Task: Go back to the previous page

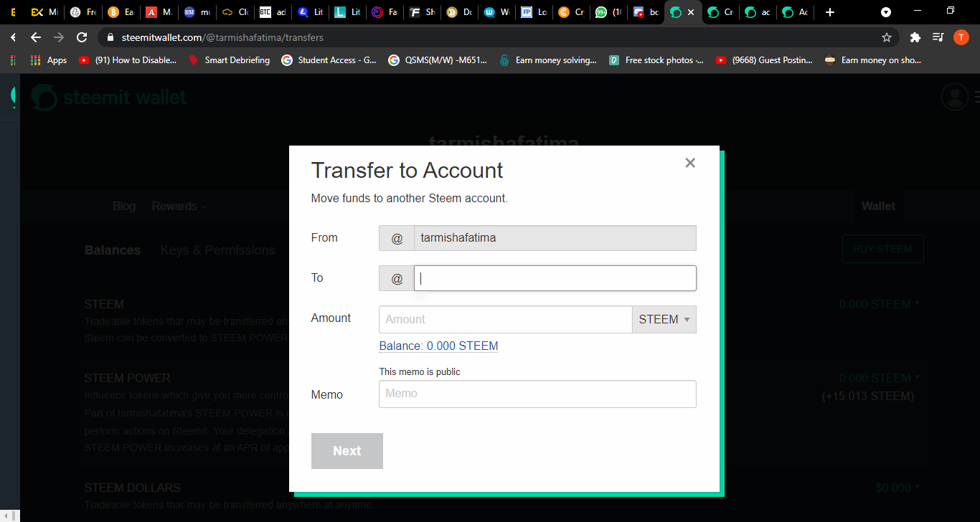Action: pyautogui.click(x=36, y=37)
